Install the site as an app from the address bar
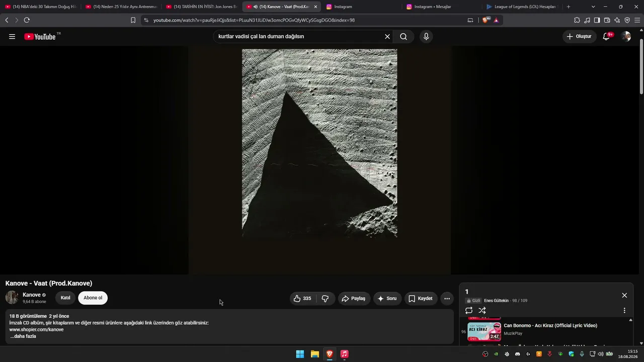 coord(470,20)
